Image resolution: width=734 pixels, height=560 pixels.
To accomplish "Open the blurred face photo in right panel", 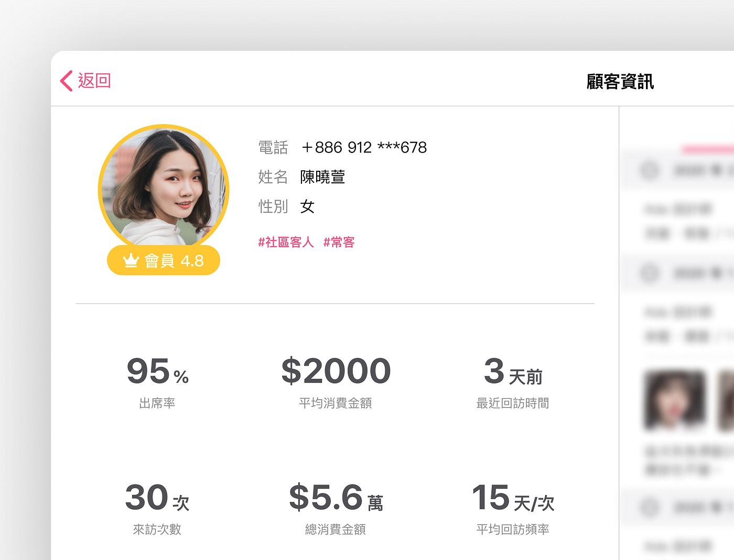I will (674, 401).
